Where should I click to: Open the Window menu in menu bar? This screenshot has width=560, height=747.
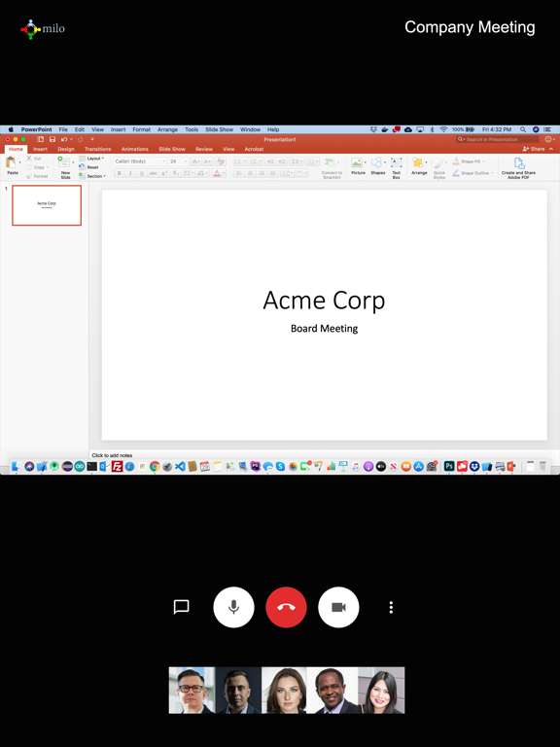(250, 129)
